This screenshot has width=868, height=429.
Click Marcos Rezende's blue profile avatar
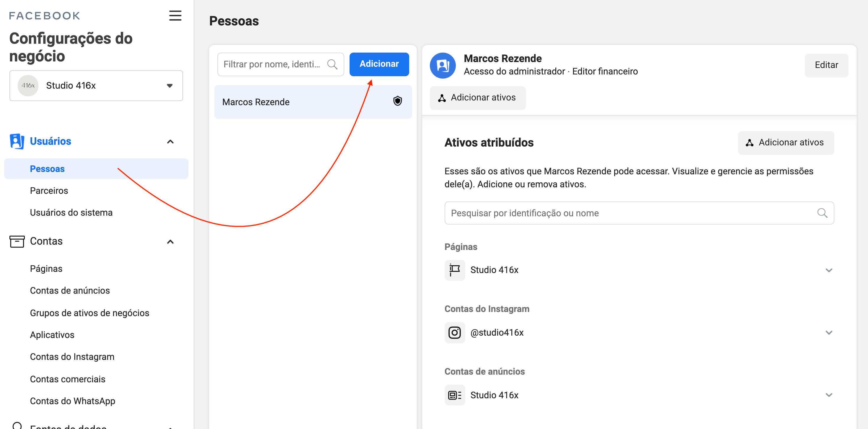point(443,65)
